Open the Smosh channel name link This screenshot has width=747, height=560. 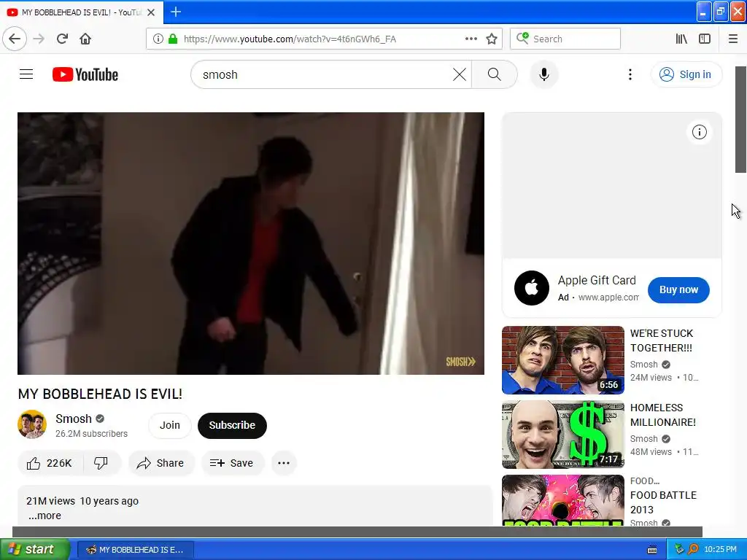74,419
